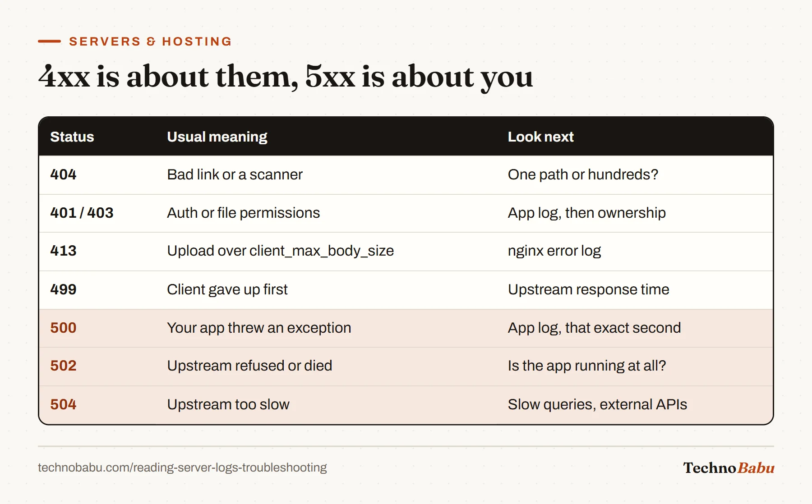Image resolution: width=812 pixels, height=504 pixels.
Task: Click the SERVERS & HOSTING category label
Action: click(151, 41)
